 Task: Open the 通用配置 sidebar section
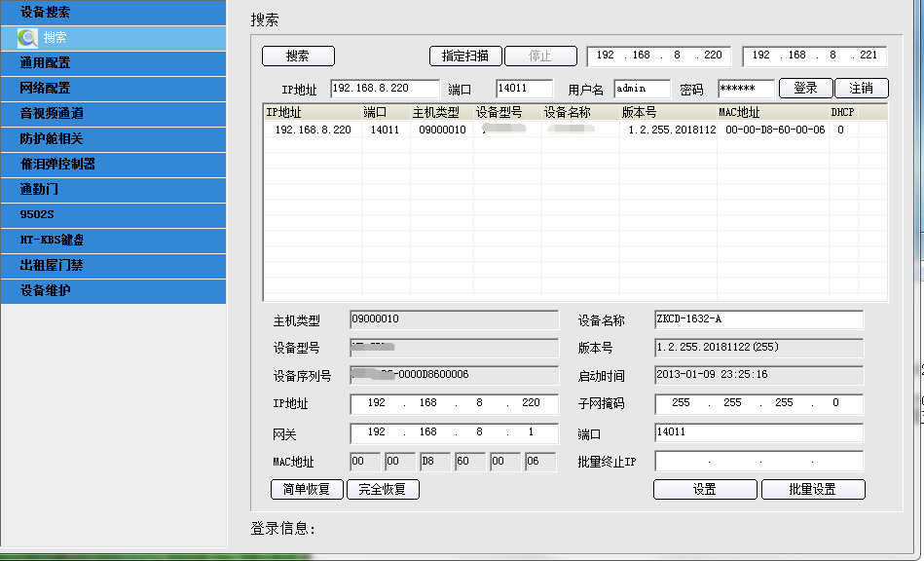(113, 63)
